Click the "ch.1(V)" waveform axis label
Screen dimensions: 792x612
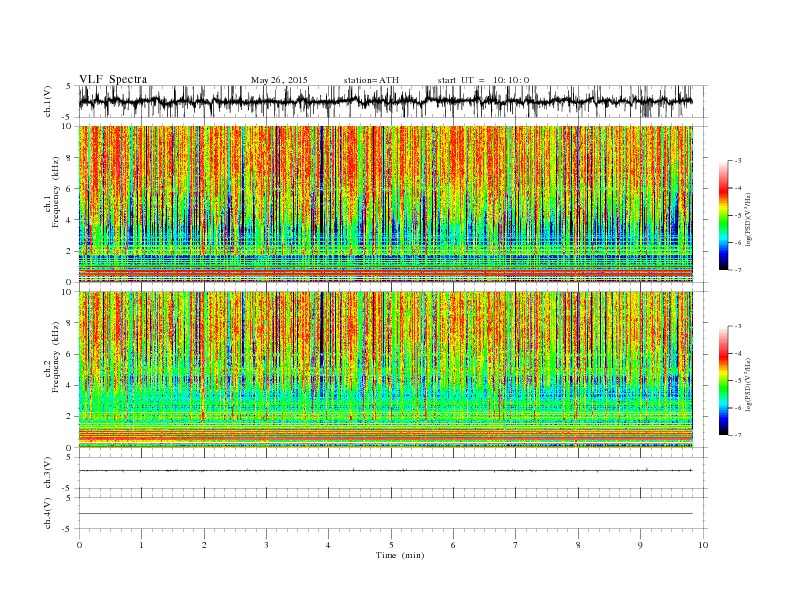(x=48, y=102)
